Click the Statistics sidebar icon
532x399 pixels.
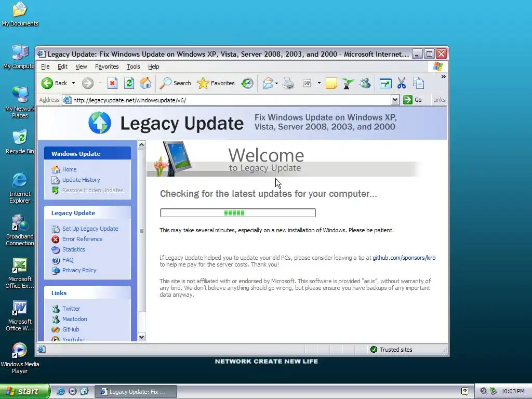(55, 250)
